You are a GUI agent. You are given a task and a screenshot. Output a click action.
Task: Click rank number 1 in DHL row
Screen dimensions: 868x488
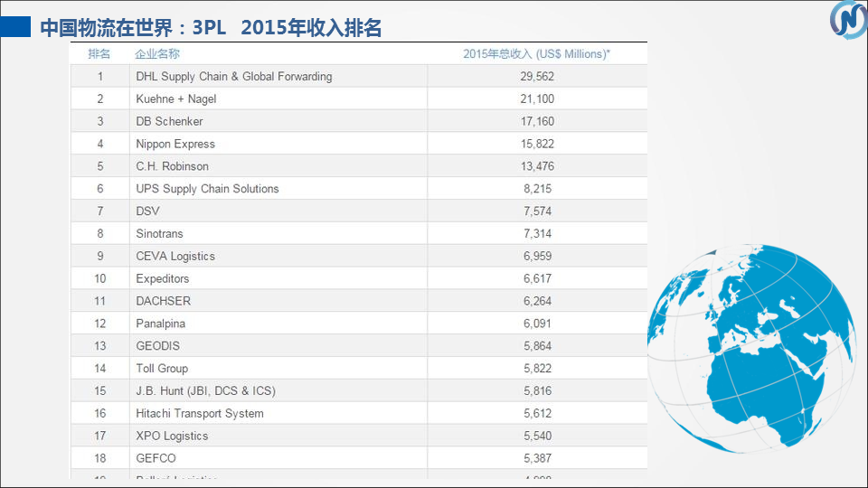coord(100,76)
